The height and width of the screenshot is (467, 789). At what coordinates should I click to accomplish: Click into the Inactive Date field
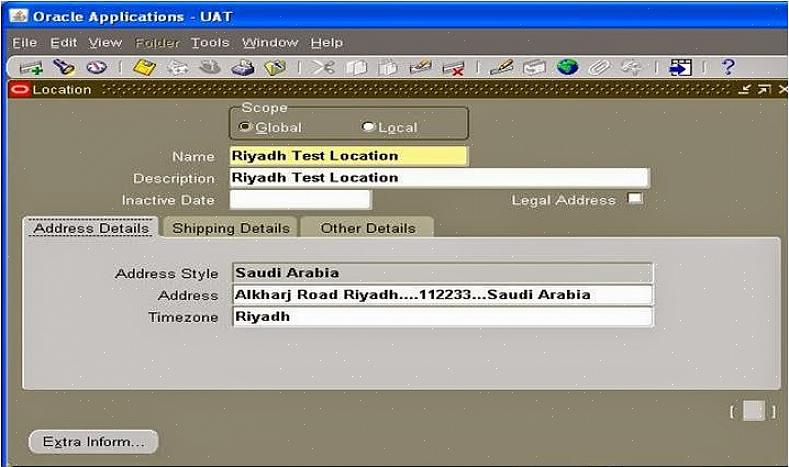[300, 200]
